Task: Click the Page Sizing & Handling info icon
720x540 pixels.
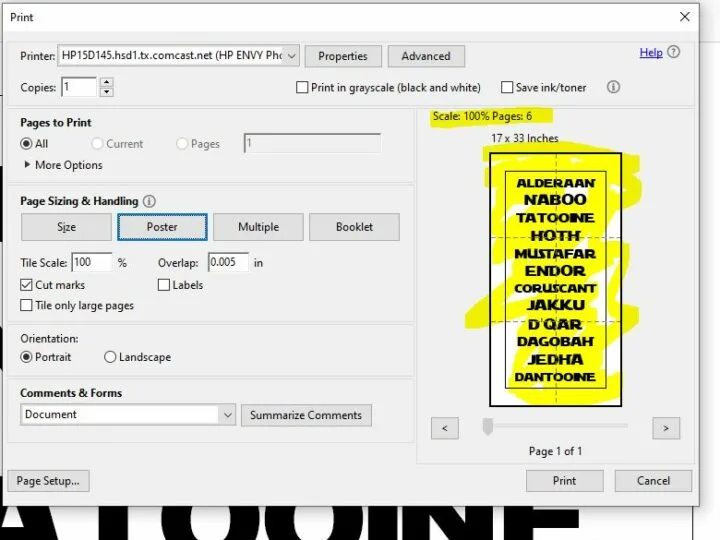Action: click(x=149, y=201)
